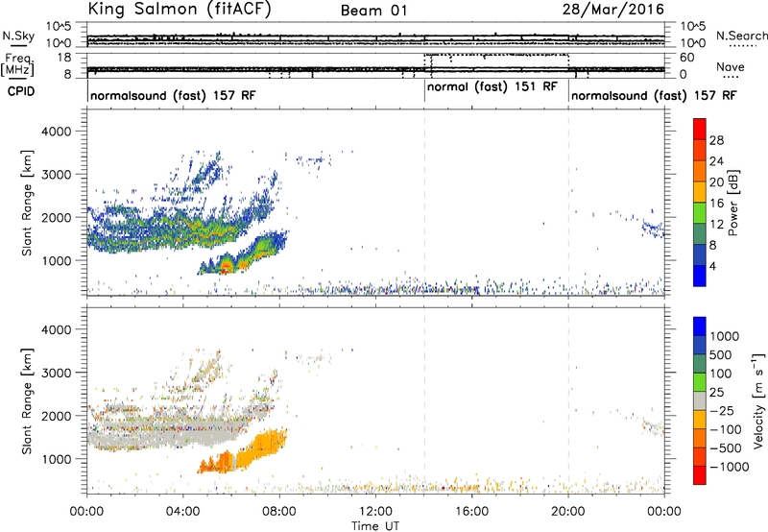
Task: Pick the red bottom segment of velocity colorbar
Action: (x=700, y=475)
